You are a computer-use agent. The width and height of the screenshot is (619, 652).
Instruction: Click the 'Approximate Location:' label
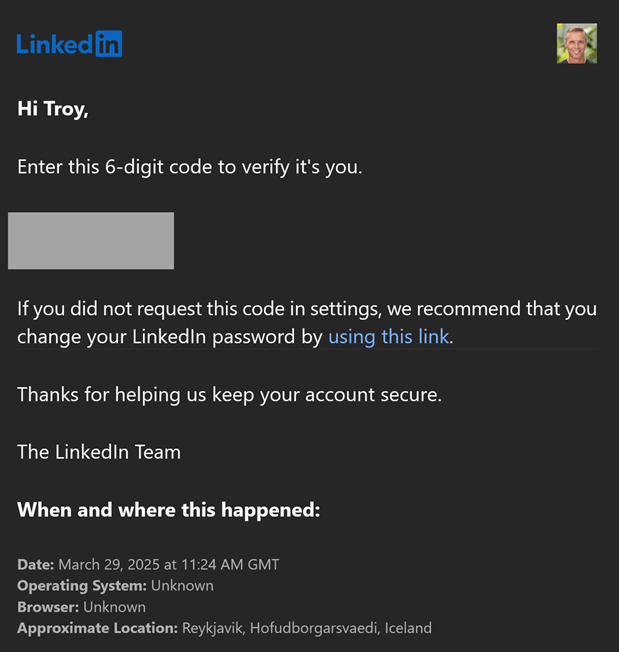(97, 628)
